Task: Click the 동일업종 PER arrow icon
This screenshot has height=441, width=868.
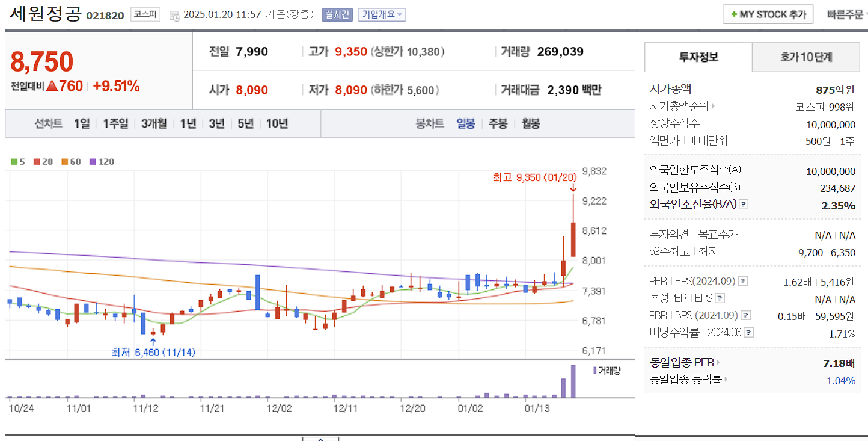Action: pyautogui.click(x=717, y=362)
